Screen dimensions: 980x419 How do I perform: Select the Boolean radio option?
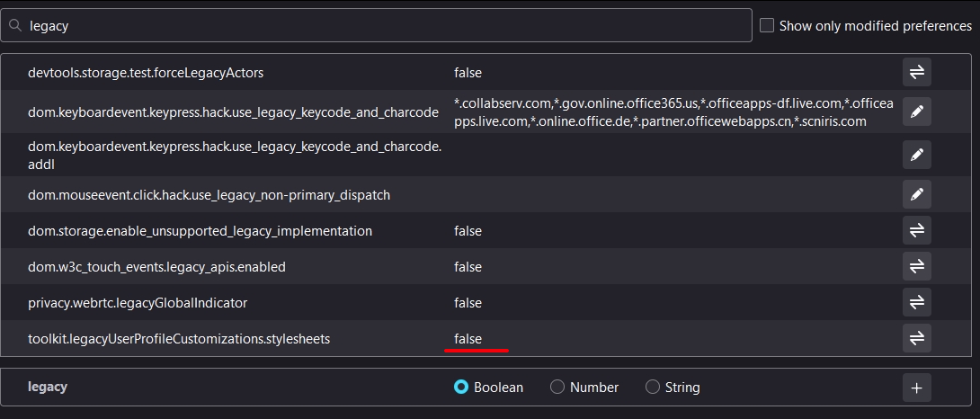tap(461, 388)
